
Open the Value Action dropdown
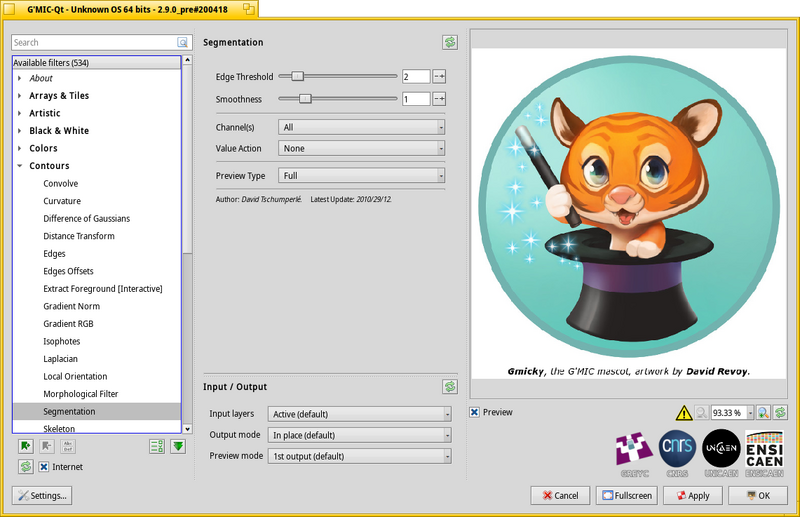click(x=361, y=148)
